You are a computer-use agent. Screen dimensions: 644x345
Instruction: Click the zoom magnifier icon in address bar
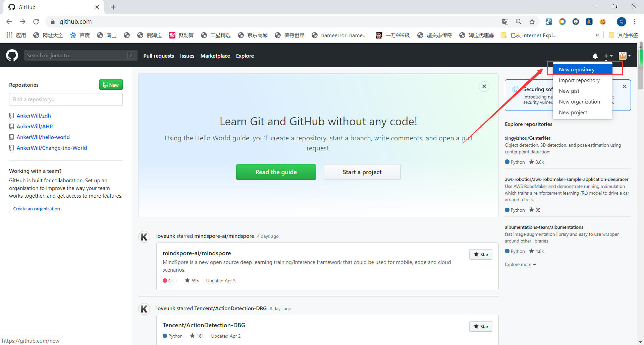coord(519,21)
